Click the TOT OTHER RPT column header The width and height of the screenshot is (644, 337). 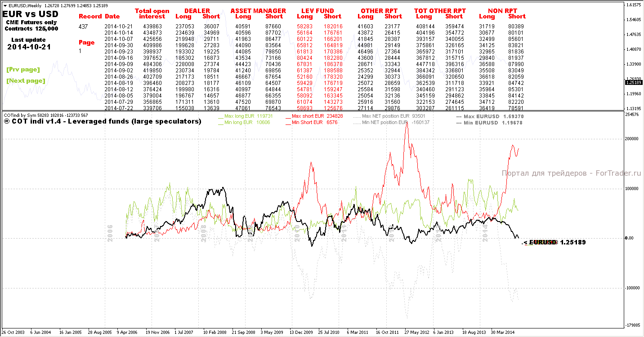pos(440,11)
